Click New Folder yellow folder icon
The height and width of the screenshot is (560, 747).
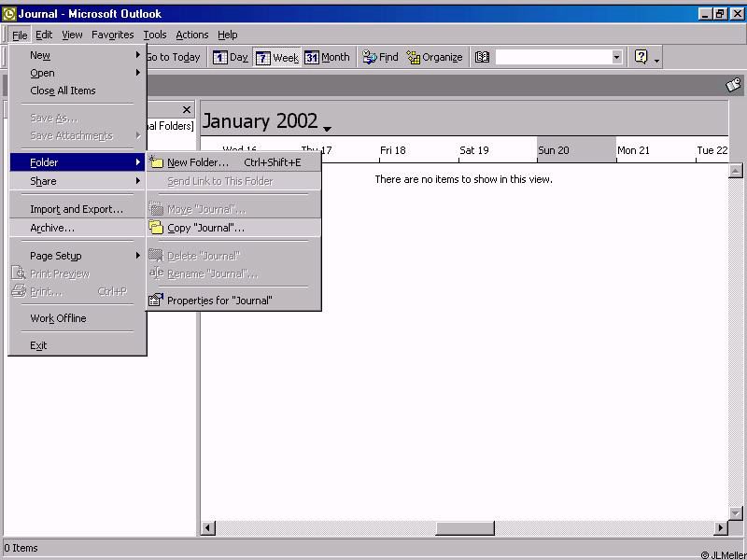pos(156,162)
